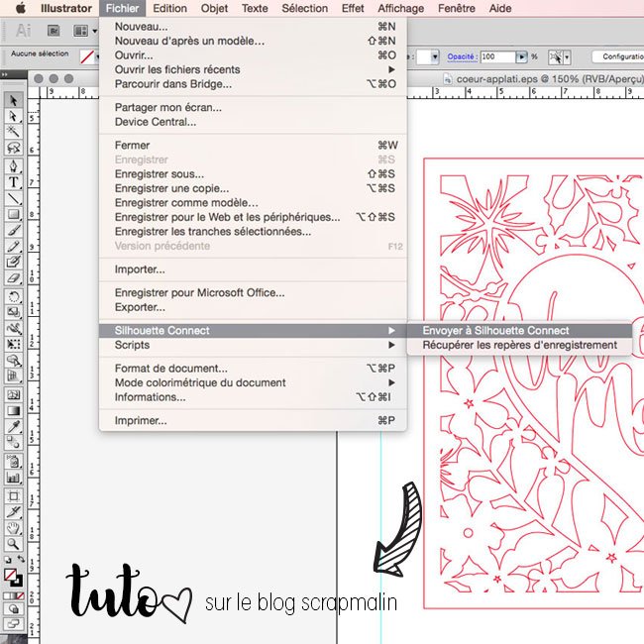Select the Rotate tool
The width and height of the screenshot is (644, 644).
coord(13,296)
